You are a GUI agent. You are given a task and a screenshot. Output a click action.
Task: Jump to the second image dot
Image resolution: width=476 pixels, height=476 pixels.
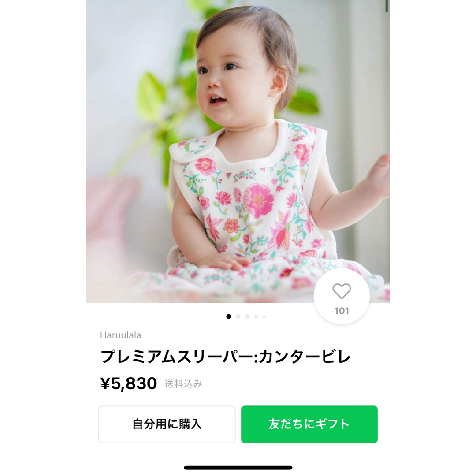(238, 316)
